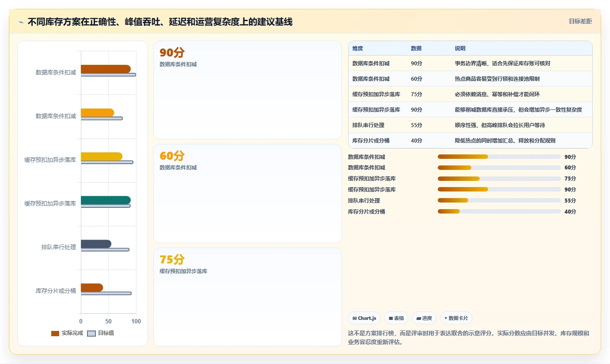The height and width of the screenshot is (364, 610).
Task: Click the 说明 column header
Action: point(460,49)
